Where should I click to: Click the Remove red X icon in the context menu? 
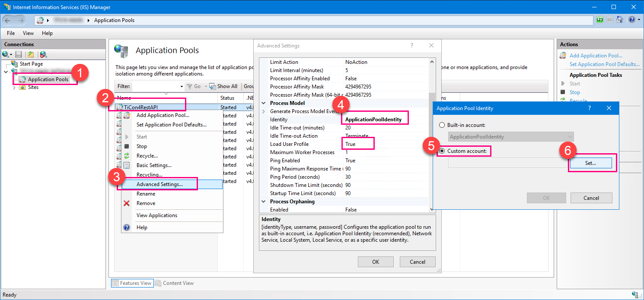pos(127,203)
